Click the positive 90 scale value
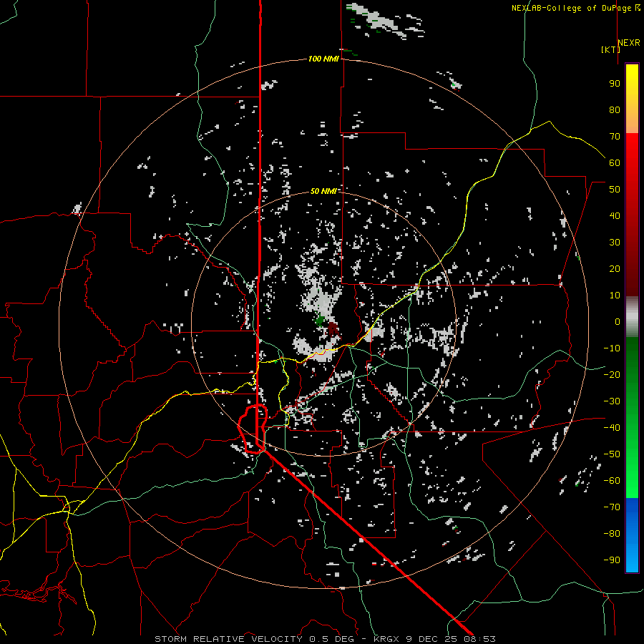Viewport: 644px width, 644px height. pos(615,84)
